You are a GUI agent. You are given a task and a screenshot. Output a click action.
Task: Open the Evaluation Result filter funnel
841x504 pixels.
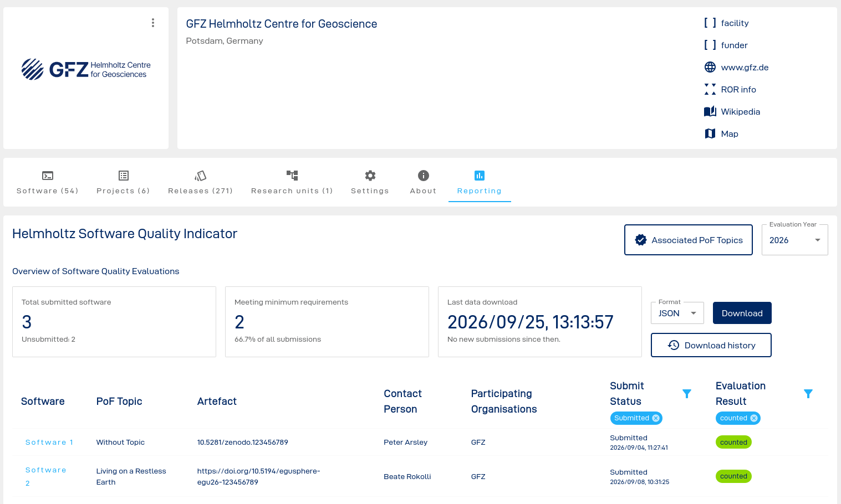[808, 394]
